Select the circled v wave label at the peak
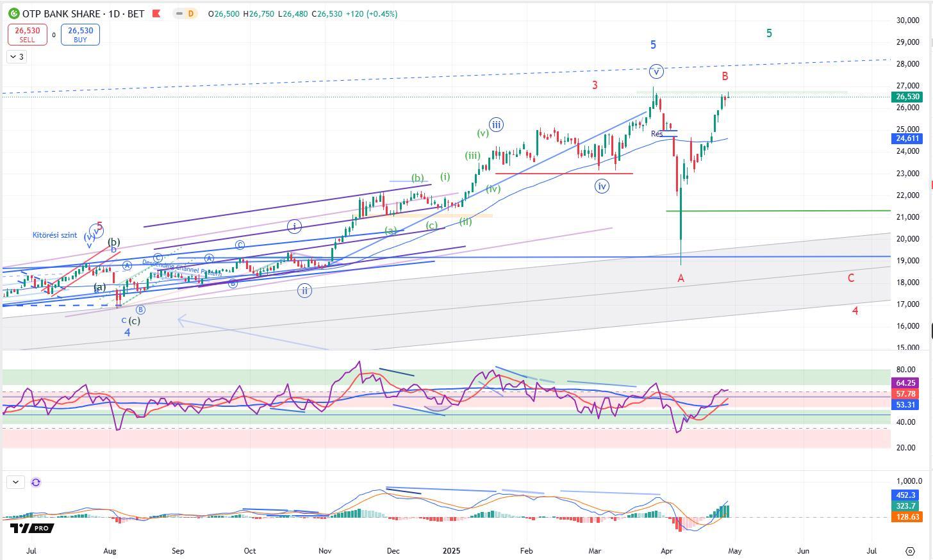This screenshot has width=933, height=560. coord(656,71)
